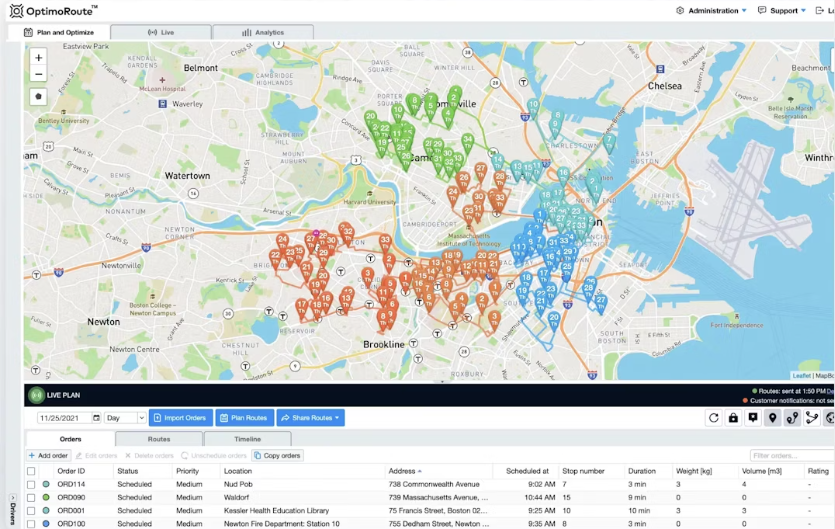The width and height of the screenshot is (835, 529).
Task: Click the Kessler Health Education Library cell
Action: (276, 511)
